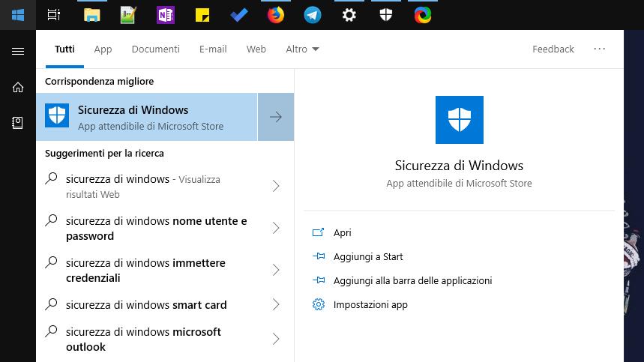The image size is (644, 362).
Task: Open the three-dots more options menu
Action: [x=599, y=49]
